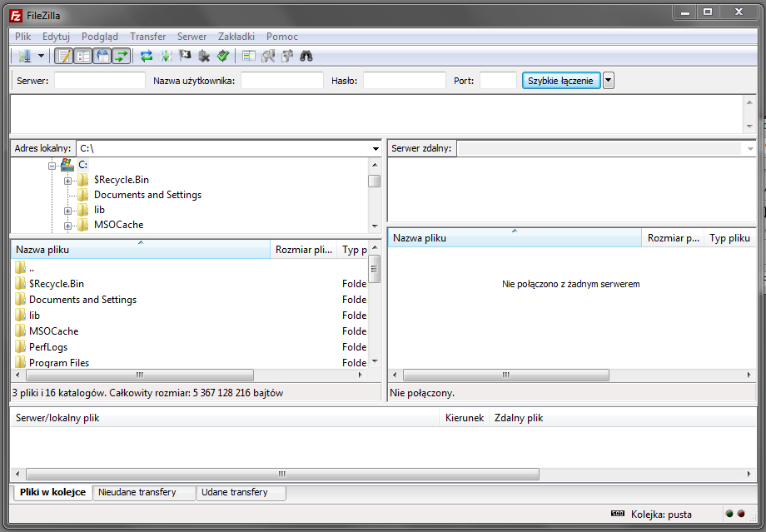Click the MSOCache folder icon in file list
766x532 pixels.
(x=20, y=331)
